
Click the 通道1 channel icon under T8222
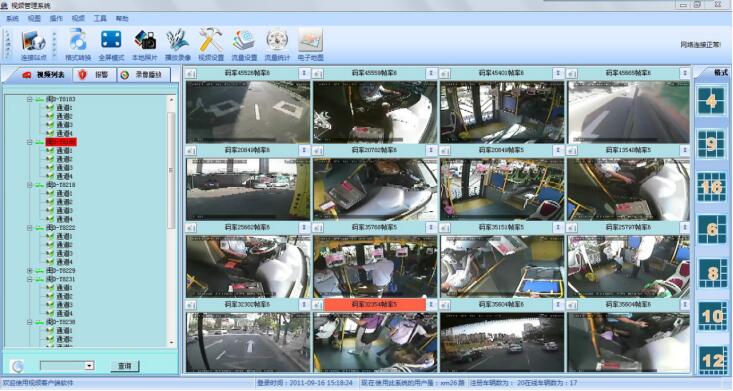(50, 236)
